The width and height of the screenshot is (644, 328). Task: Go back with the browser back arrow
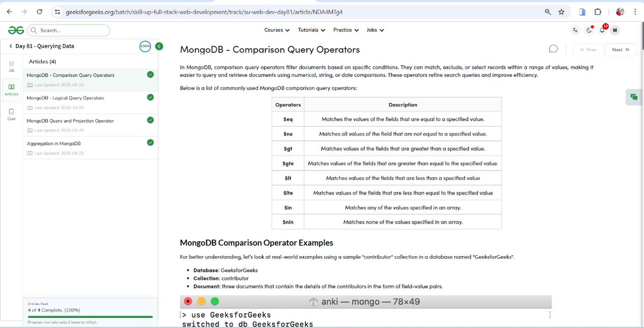[x=9, y=11]
